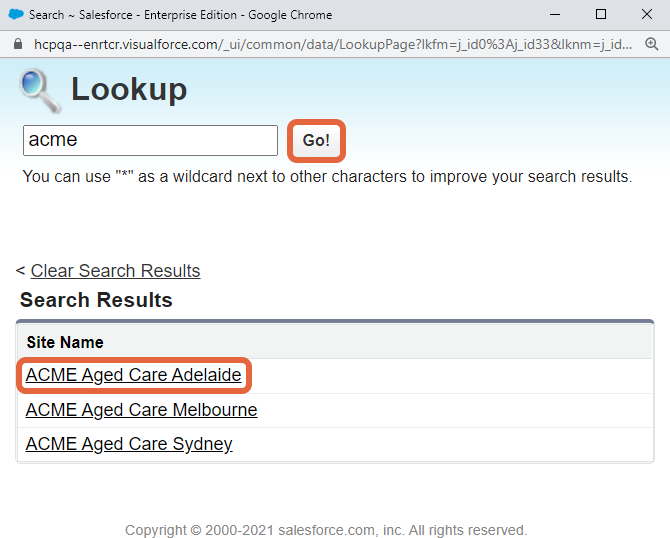Click the Lookup page heading
The width and height of the screenshot is (670, 538).
(x=129, y=89)
